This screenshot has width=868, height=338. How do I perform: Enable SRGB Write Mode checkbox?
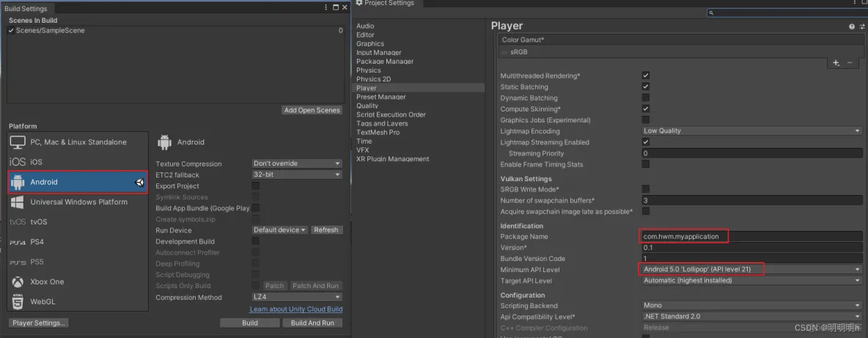[x=645, y=188]
